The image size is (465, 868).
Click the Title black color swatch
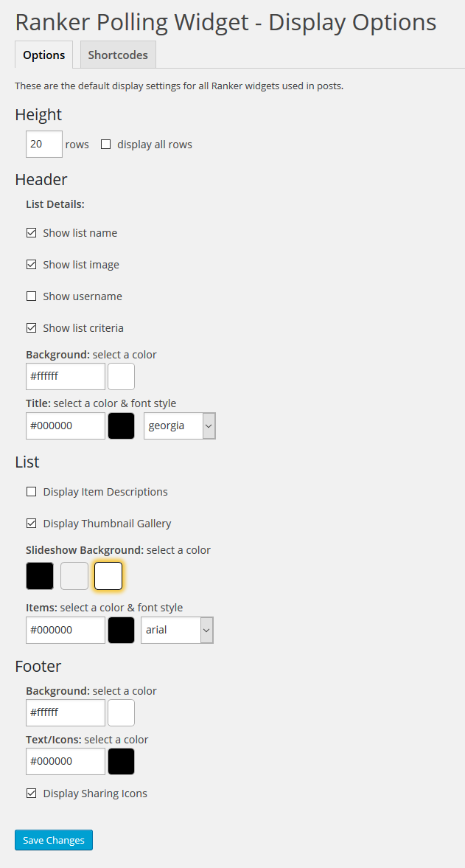click(121, 426)
